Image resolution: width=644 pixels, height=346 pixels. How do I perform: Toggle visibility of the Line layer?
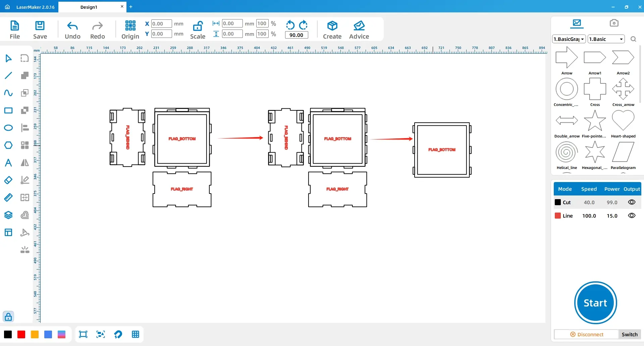[x=632, y=216]
